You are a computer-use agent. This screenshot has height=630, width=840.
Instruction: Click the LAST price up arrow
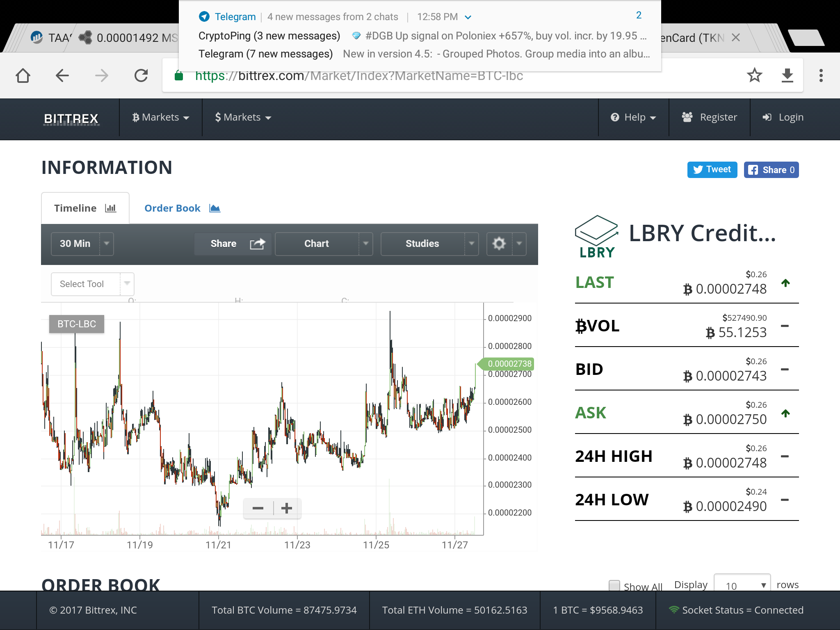tap(785, 283)
